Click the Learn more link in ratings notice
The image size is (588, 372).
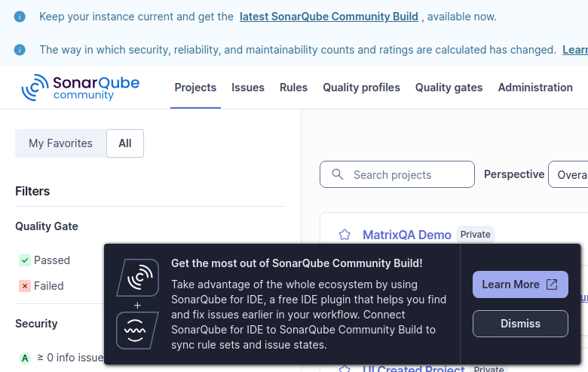(575, 50)
